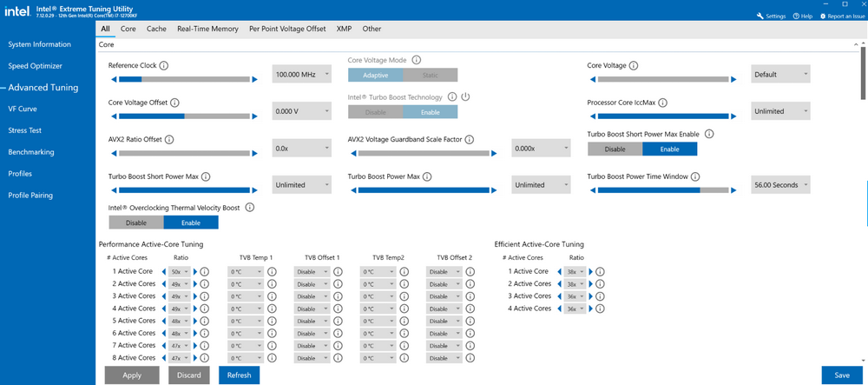Disable Turbo Boost Short Power Max Enable
The width and height of the screenshot is (868, 385).
click(615, 149)
